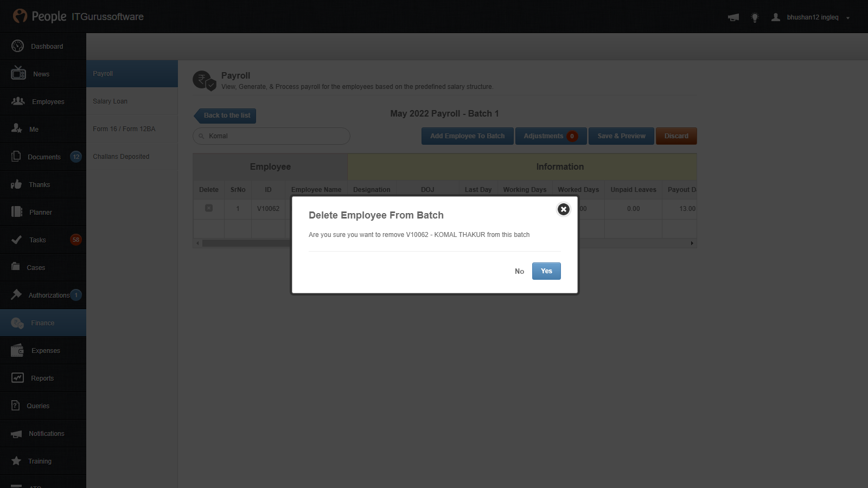Click the Komal search field
868x488 pixels.
[271, 136]
